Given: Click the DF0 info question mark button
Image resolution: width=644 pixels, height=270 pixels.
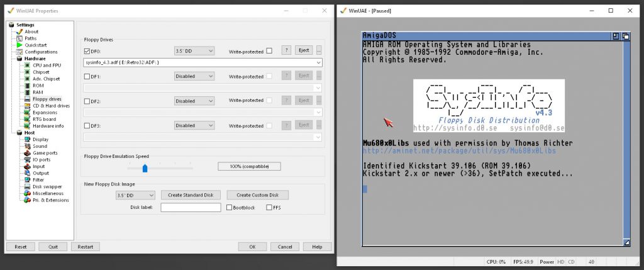Looking at the screenshot, I should tap(286, 50).
